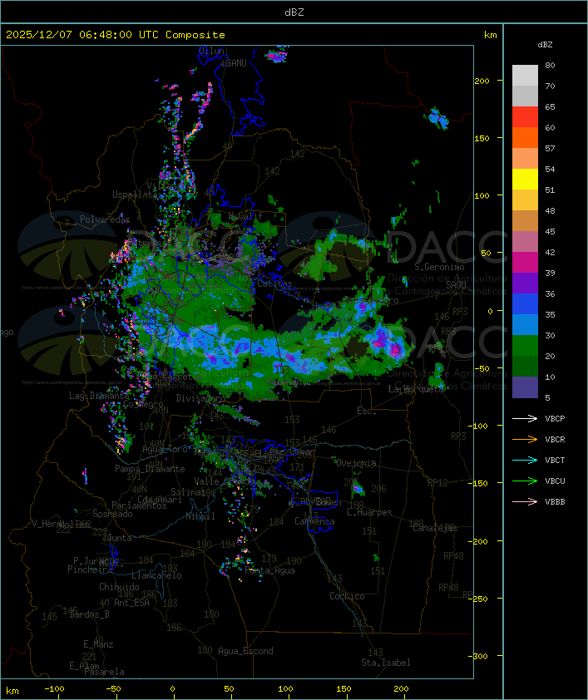588x700 pixels.
Task: Click the Bardas_B map label
Action: tap(89, 614)
